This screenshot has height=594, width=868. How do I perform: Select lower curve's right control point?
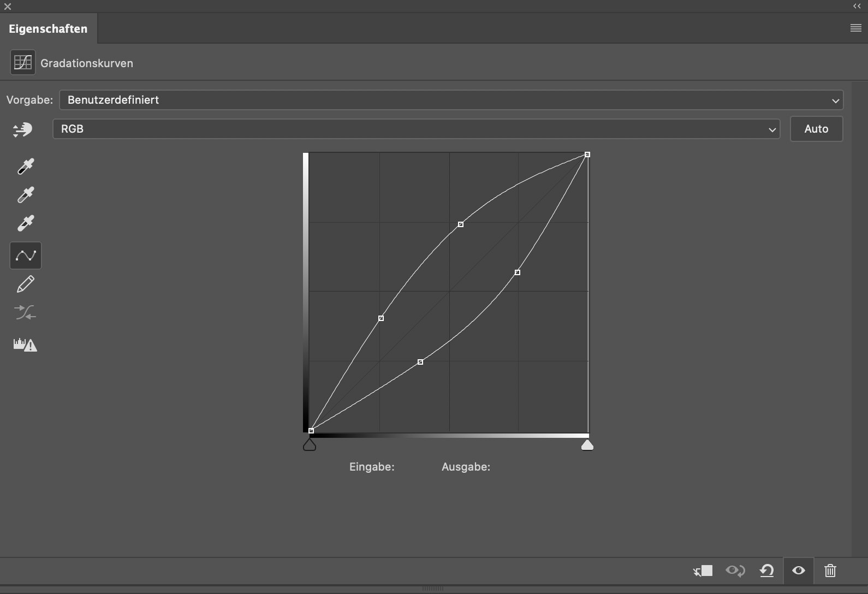pyautogui.click(x=518, y=272)
